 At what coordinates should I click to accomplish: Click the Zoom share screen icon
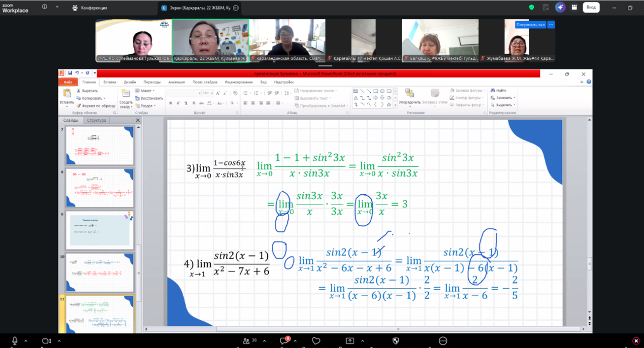click(350, 340)
